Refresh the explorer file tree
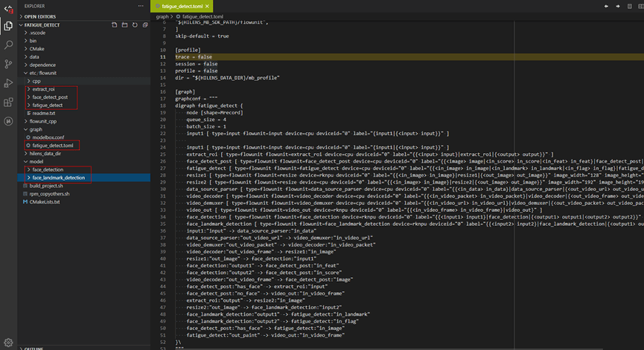This screenshot has width=644, height=350. (135, 24)
